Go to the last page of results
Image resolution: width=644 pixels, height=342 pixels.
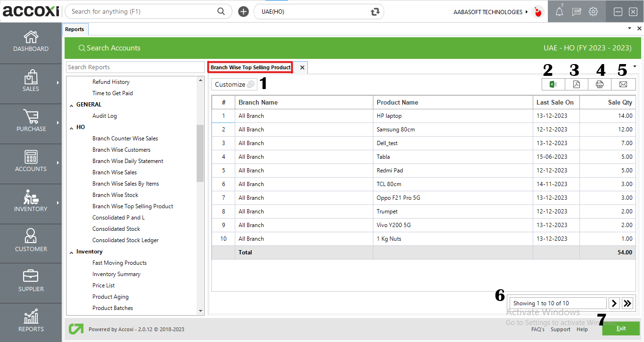(x=627, y=303)
